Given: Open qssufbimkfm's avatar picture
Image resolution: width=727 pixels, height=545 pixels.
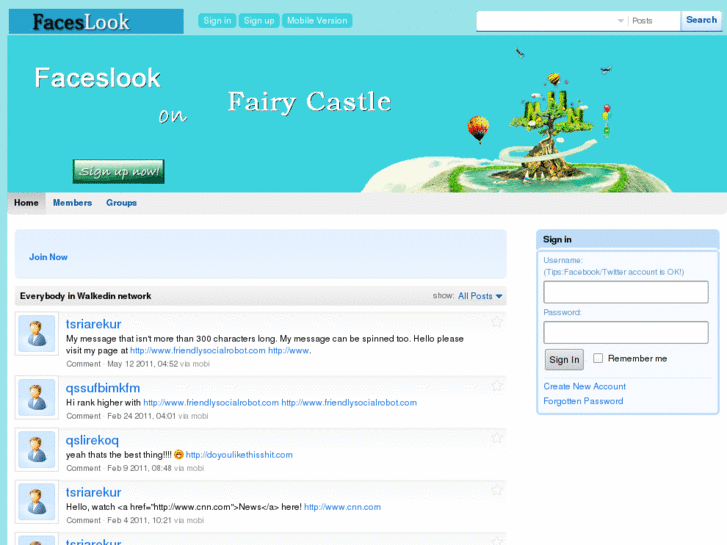Looking at the screenshot, I should (x=37, y=398).
